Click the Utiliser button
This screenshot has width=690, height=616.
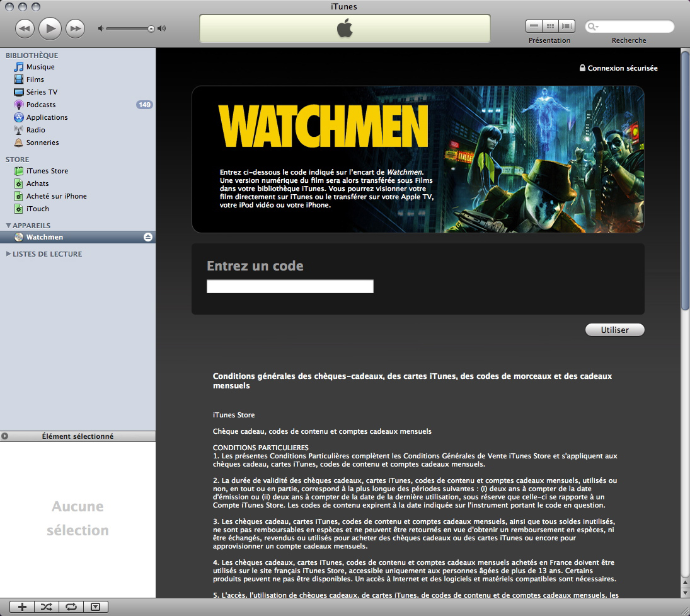click(x=615, y=330)
